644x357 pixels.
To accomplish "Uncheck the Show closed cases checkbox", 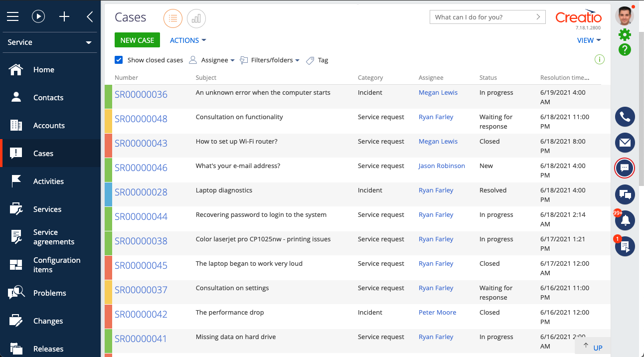I will pyautogui.click(x=119, y=60).
